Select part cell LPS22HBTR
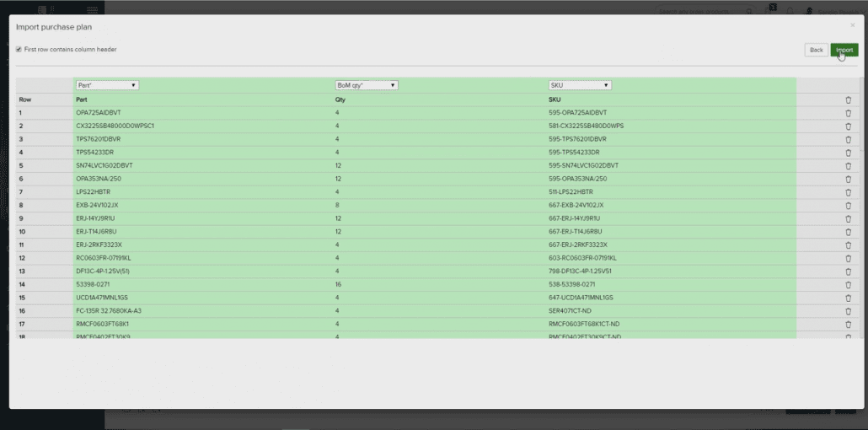 (91, 191)
